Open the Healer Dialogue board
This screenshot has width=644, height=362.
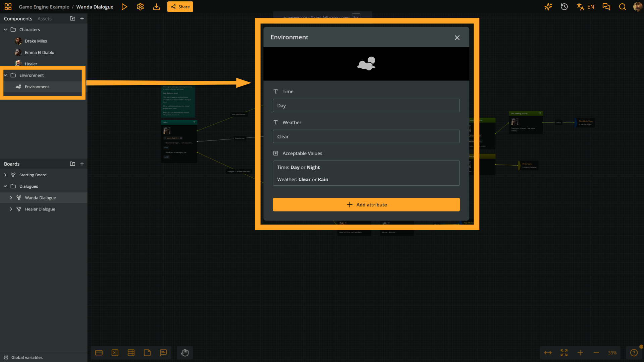click(x=40, y=209)
